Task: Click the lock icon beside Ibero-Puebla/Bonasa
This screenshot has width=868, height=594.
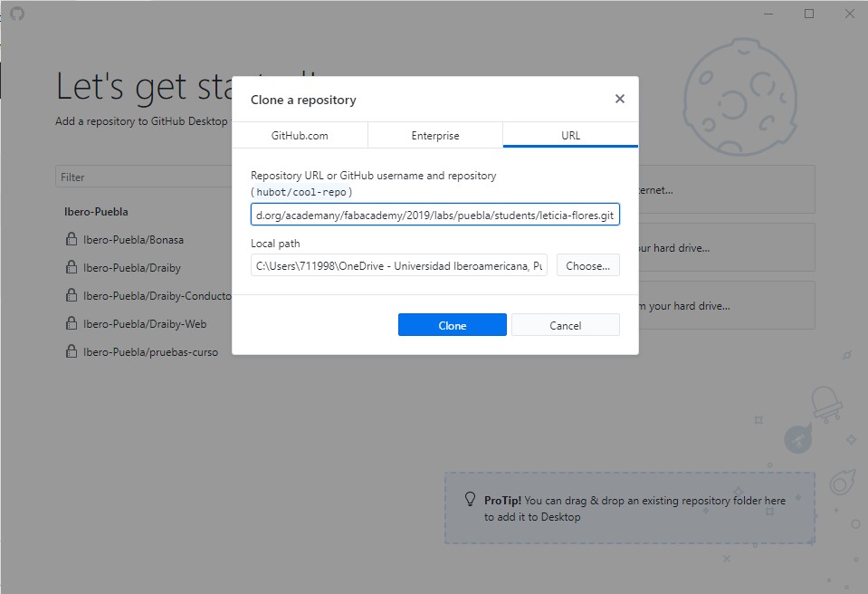Action: pyautogui.click(x=72, y=239)
